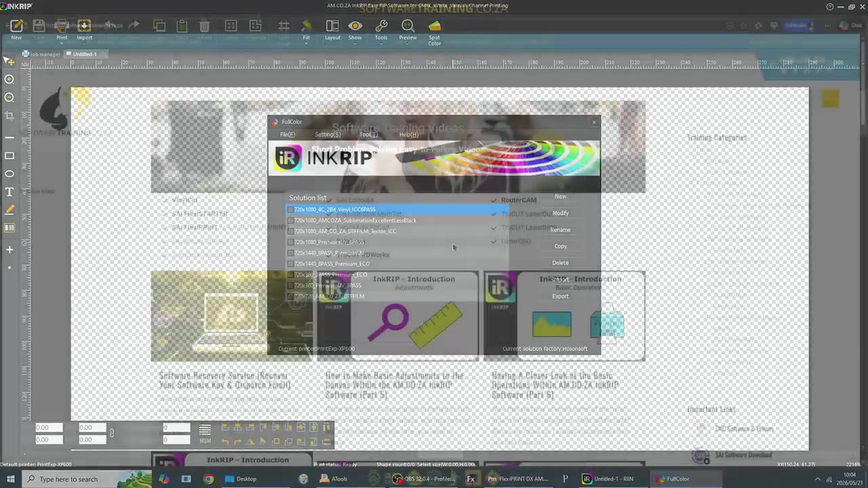Check the 720x1080_AM_CO_ZA_DTFFILM_Textile_ICC checkbox
868x488 pixels.
coord(291,231)
